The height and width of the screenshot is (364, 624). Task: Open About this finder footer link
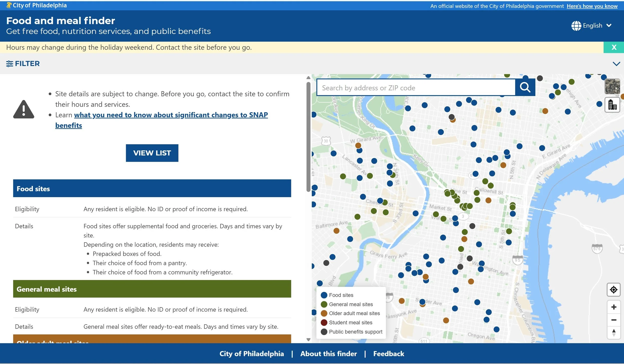pyautogui.click(x=328, y=354)
